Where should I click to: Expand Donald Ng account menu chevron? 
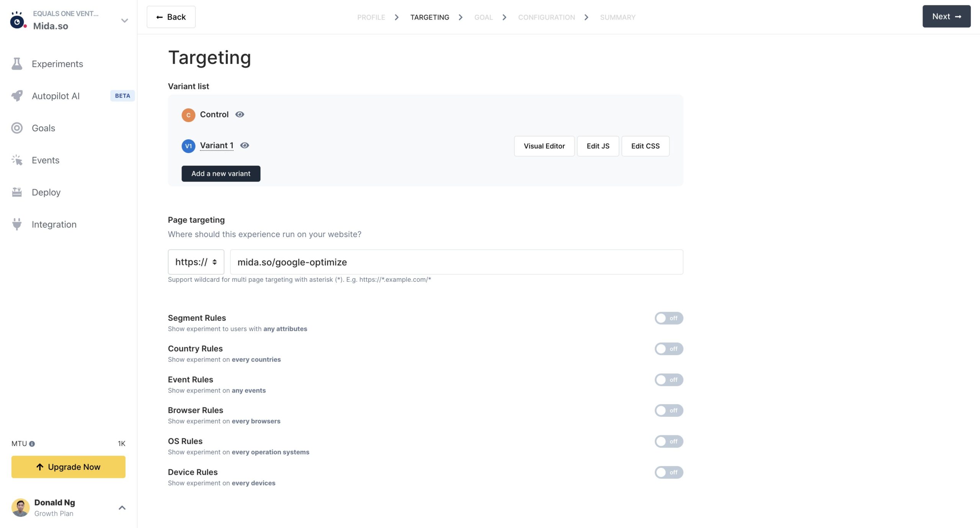[x=122, y=508]
